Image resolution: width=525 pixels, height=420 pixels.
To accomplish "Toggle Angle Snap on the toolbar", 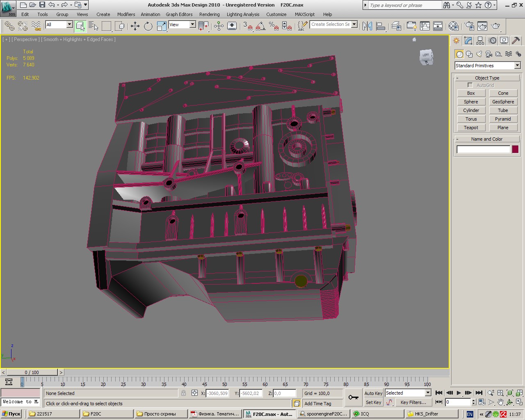I will tap(260, 26).
